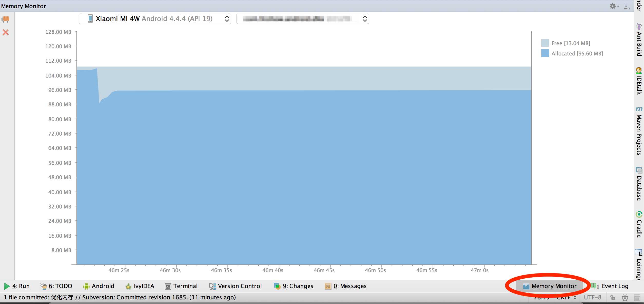Click the commit message in status bar
644x304 pixels.
120,297
